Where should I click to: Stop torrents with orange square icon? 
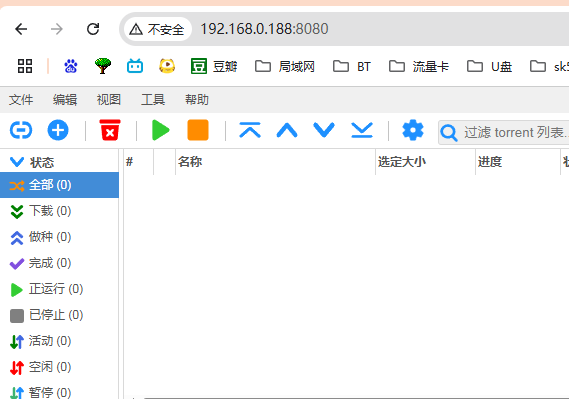click(198, 130)
